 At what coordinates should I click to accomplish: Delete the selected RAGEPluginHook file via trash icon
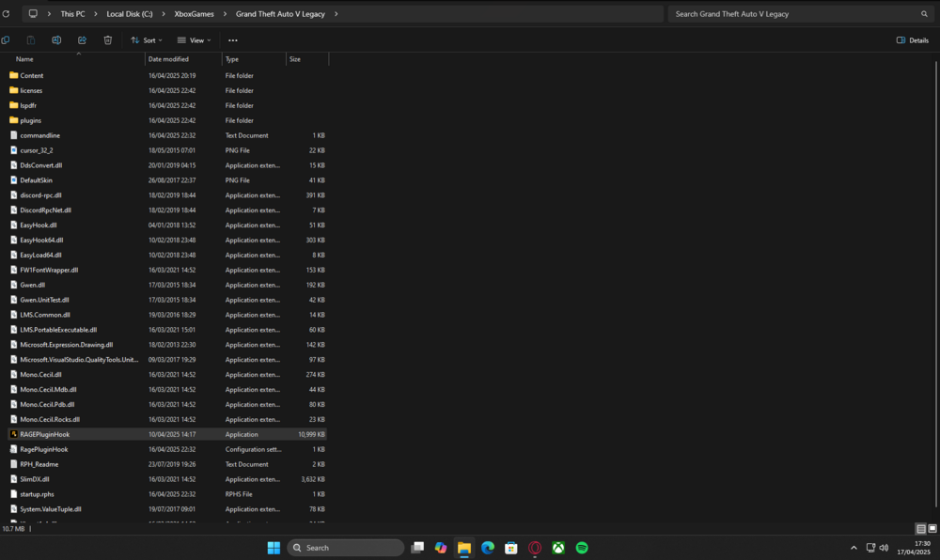tap(108, 39)
